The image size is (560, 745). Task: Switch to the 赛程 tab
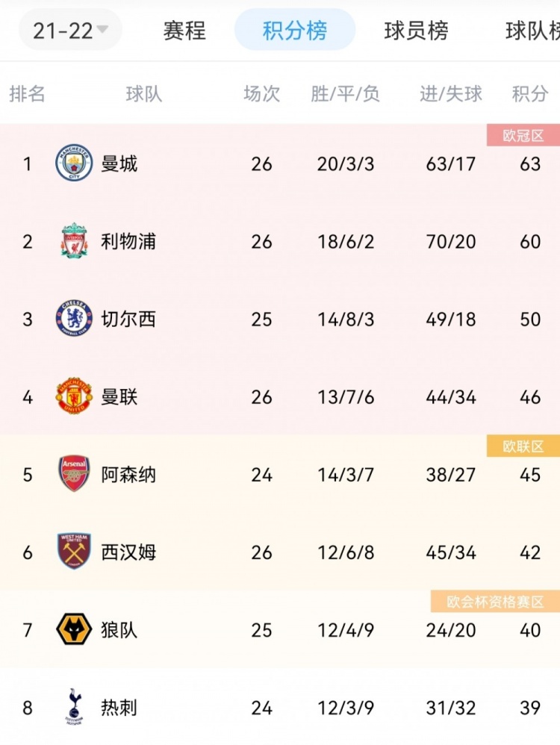point(184,31)
